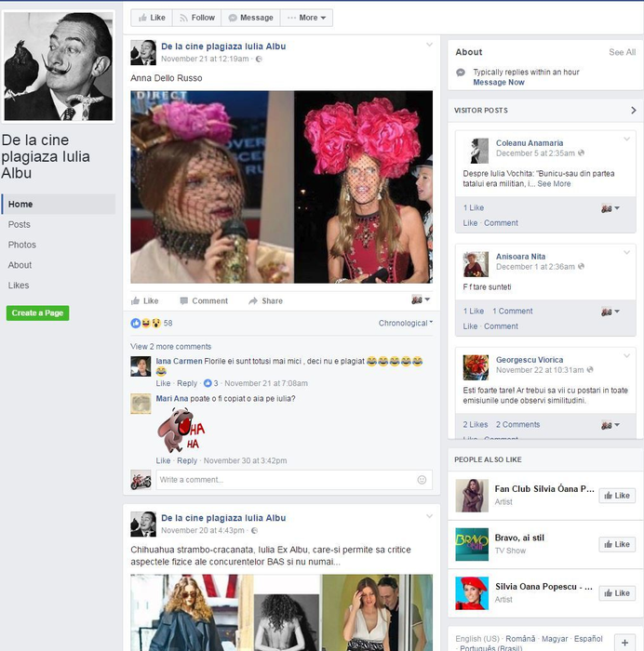644x651 pixels.
Task: Open Mari Ana's profile name
Action: (172, 399)
